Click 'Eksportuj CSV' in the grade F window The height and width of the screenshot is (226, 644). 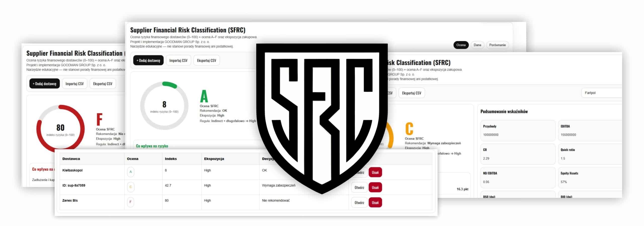tap(103, 84)
